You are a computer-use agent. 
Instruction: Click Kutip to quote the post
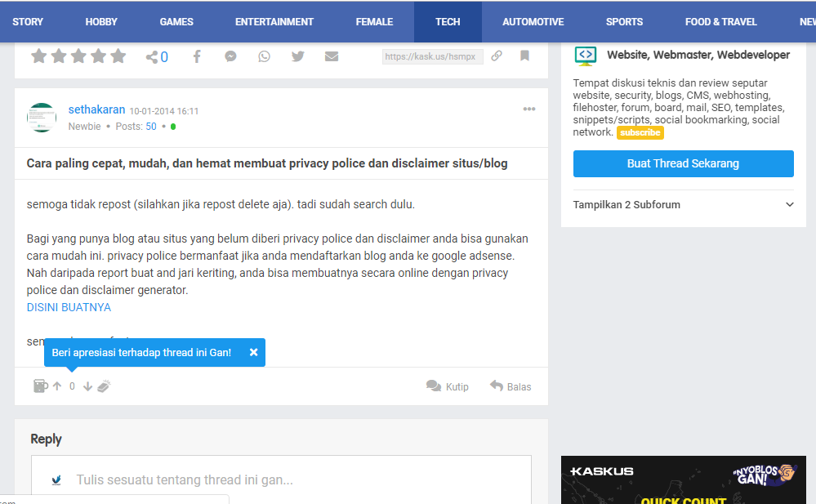click(x=448, y=386)
